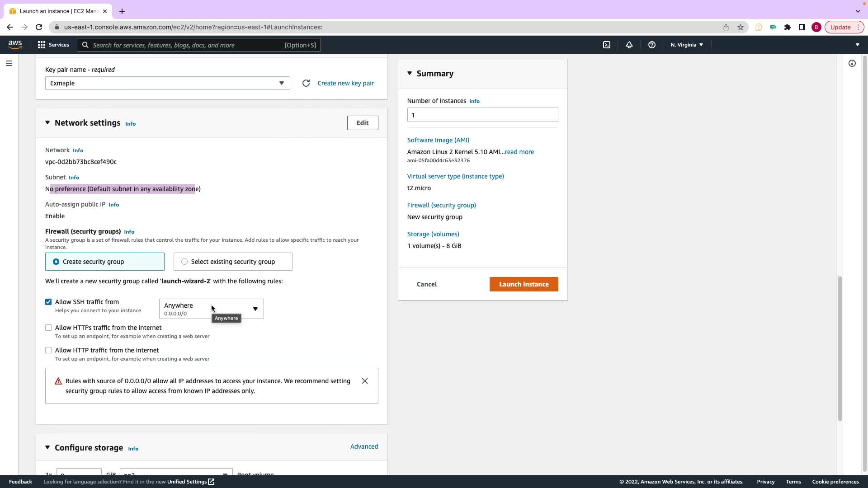Screen dimensions: 868x488
Task: Click the Launch instance button
Action: coord(524,284)
